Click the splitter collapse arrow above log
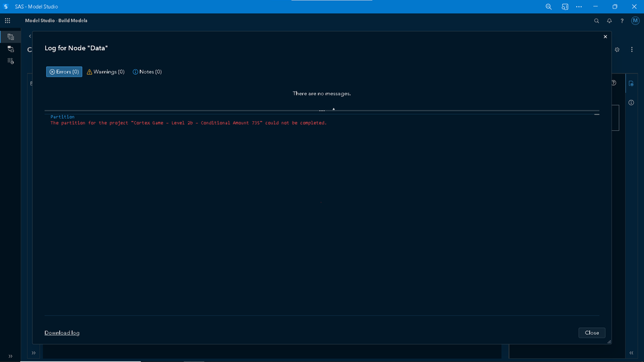This screenshot has width=644, height=362. [x=333, y=109]
